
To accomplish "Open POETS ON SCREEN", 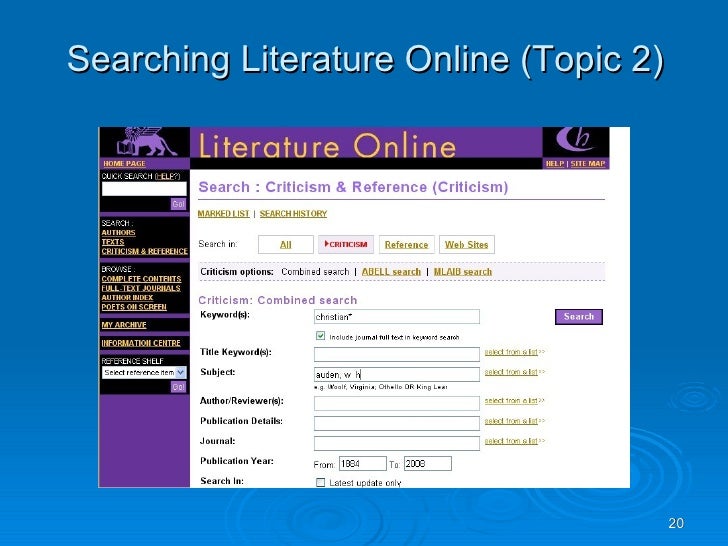I will [134, 306].
